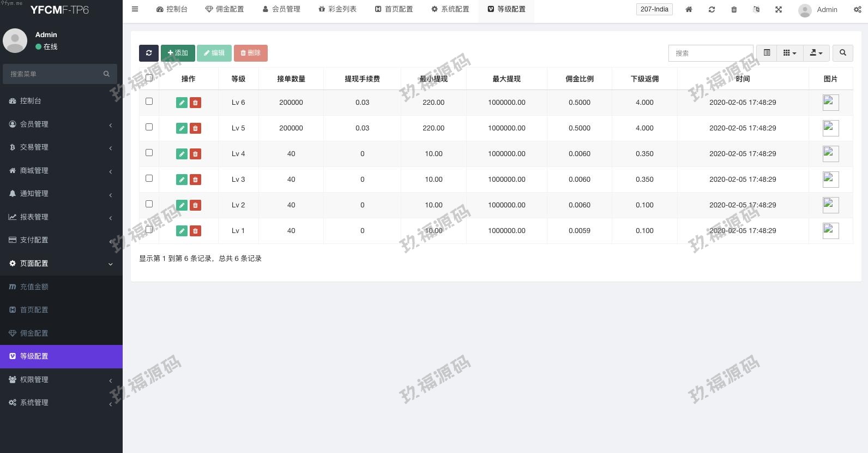868x453 pixels.
Task: Enter fullscreen using the expand icon
Action: (779, 9)
